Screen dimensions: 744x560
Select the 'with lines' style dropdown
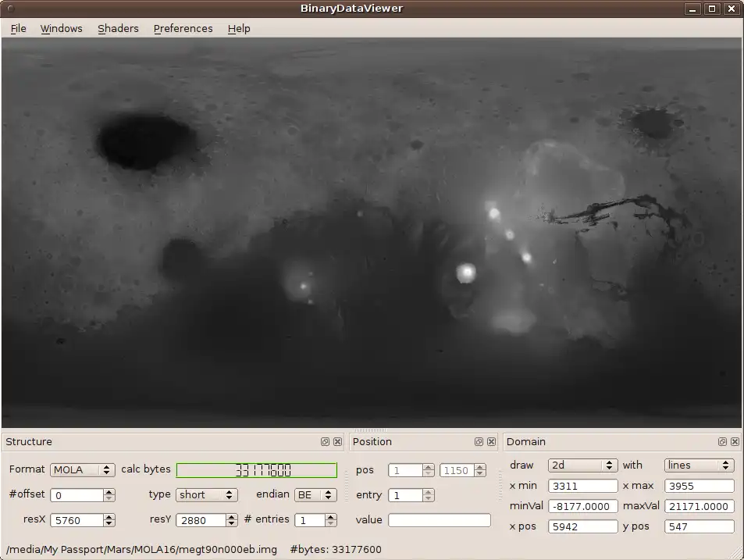coord(699,465)
